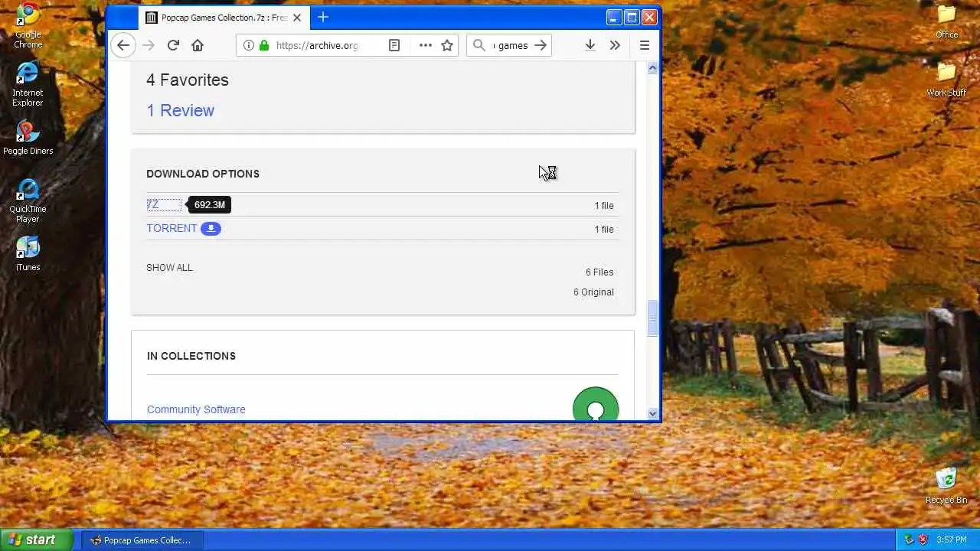Viewport: 980px width, 551px height.
Task: Click the red shield tray icon
Action: pyautogui.click(x=923, y=540)
